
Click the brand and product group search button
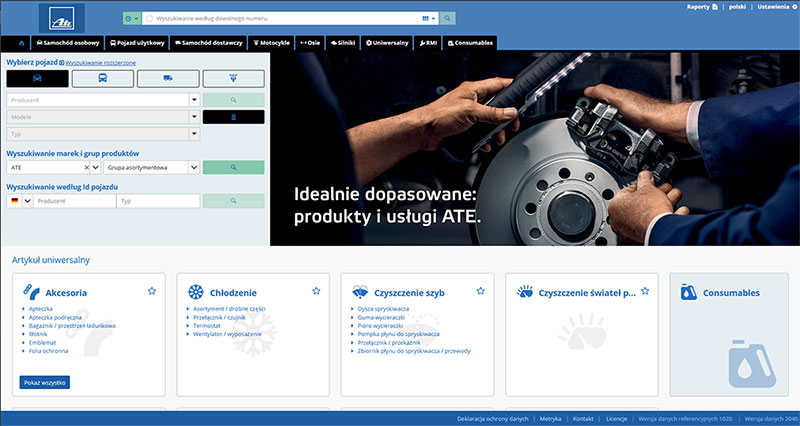(233, 167)
